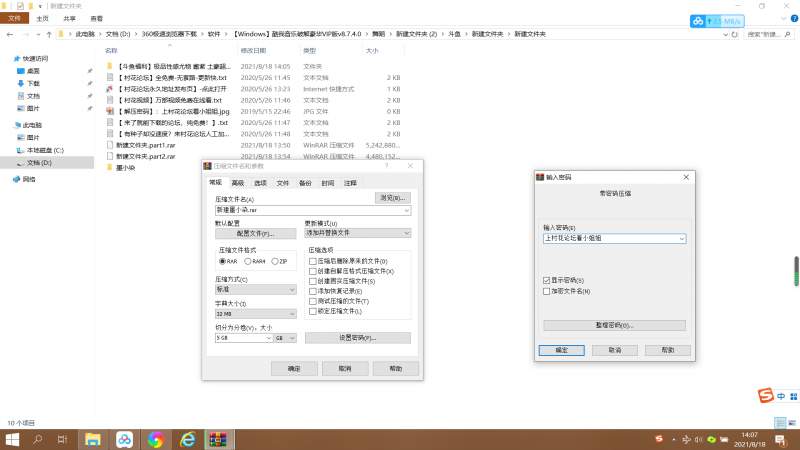Screen dimensions: 800x450
Task: Uncheck the 显示密码 checkbox
Action: pos(546,281)
